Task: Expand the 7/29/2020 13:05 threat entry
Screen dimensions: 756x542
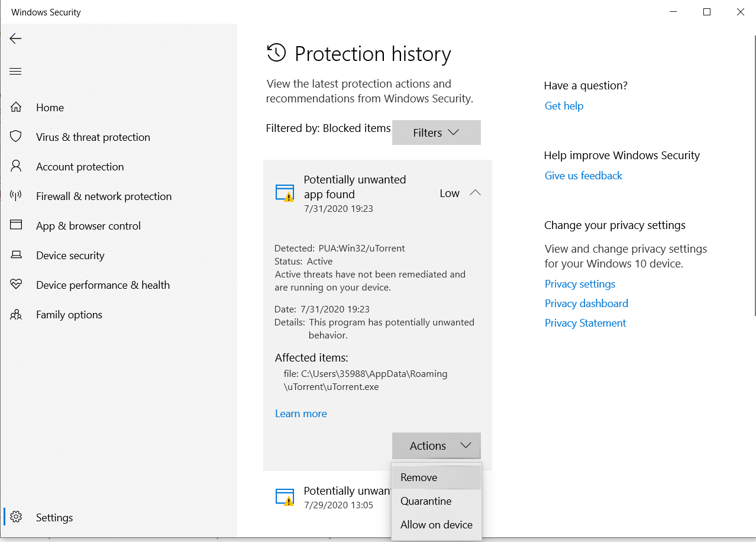Action: point(327,497)
